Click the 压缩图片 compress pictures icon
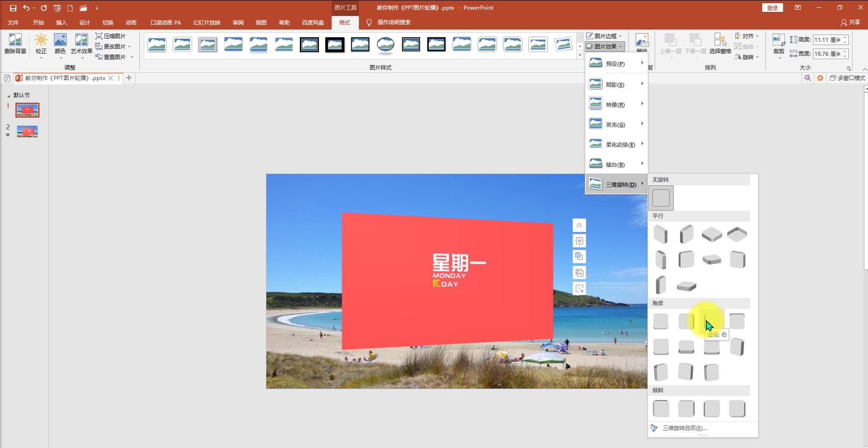The height and width of the screenshot is (448, 868). [99, 36]
